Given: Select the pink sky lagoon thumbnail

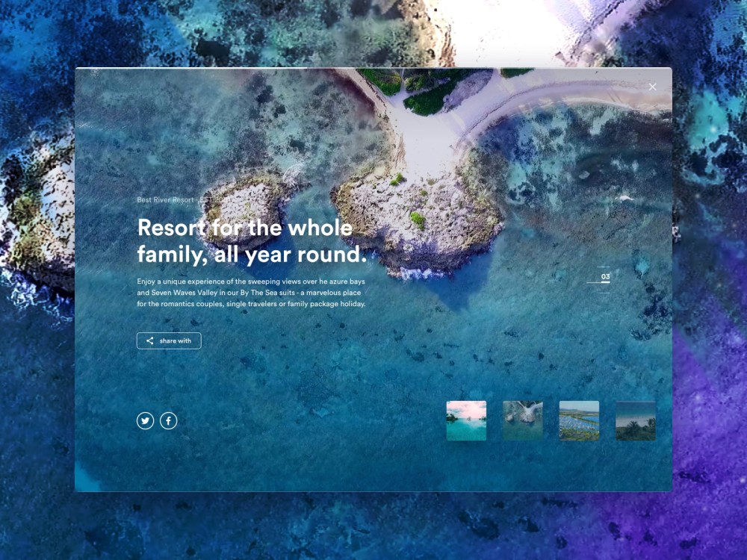Looking at the screenshot, I should tap(466, 420).
